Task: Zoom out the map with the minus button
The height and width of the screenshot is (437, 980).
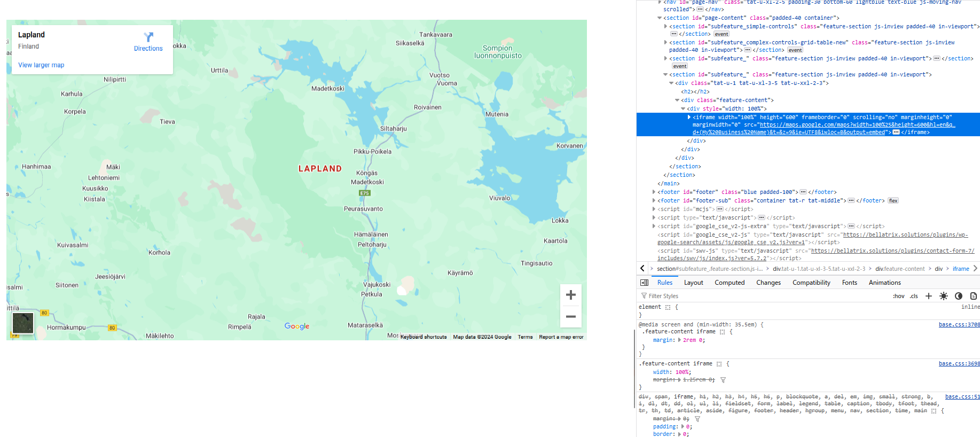Action: pos(571,317)
